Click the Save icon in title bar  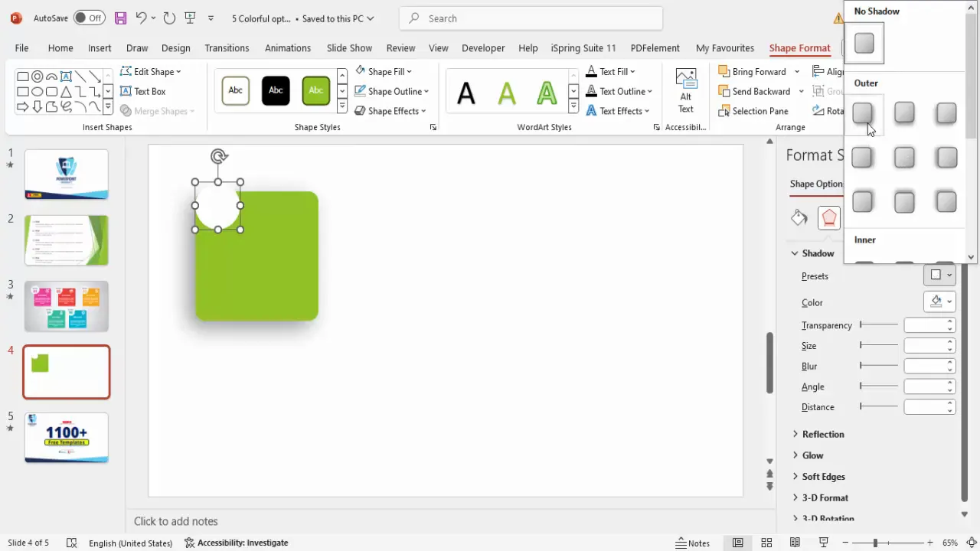pyautogui.click(x=120, y=18)
